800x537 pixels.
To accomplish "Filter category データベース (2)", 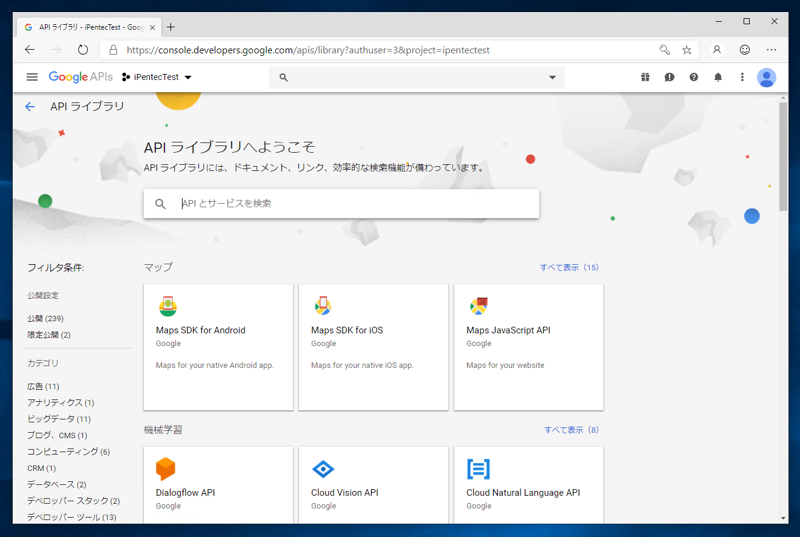I will 57,484.
